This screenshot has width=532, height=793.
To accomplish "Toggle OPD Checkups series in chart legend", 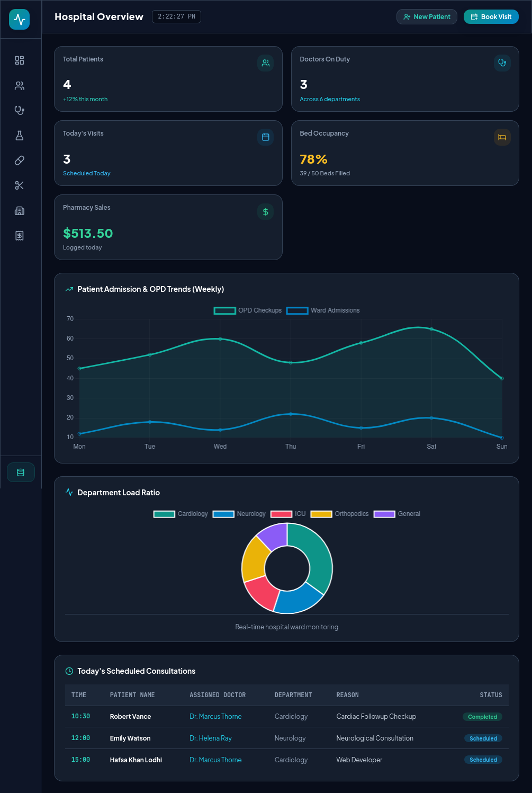I will [x=248, y=310].
